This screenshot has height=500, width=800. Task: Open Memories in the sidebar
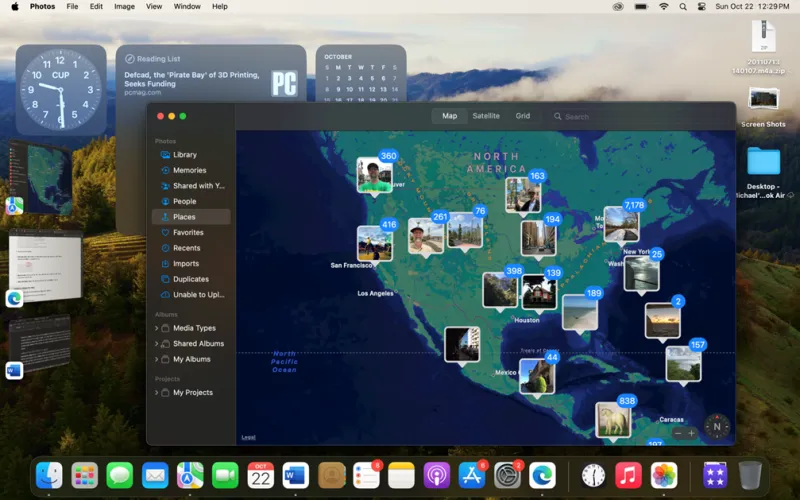[189, 170]
